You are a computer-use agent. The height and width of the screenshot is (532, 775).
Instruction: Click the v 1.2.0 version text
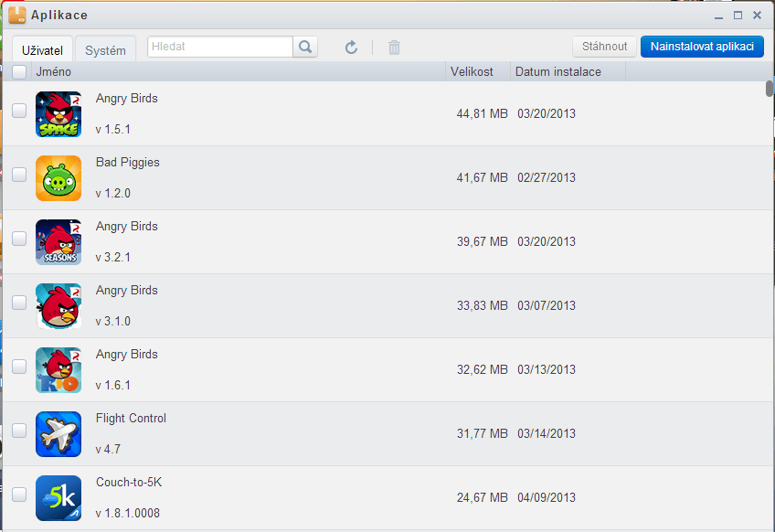click(x=113, y=193)
